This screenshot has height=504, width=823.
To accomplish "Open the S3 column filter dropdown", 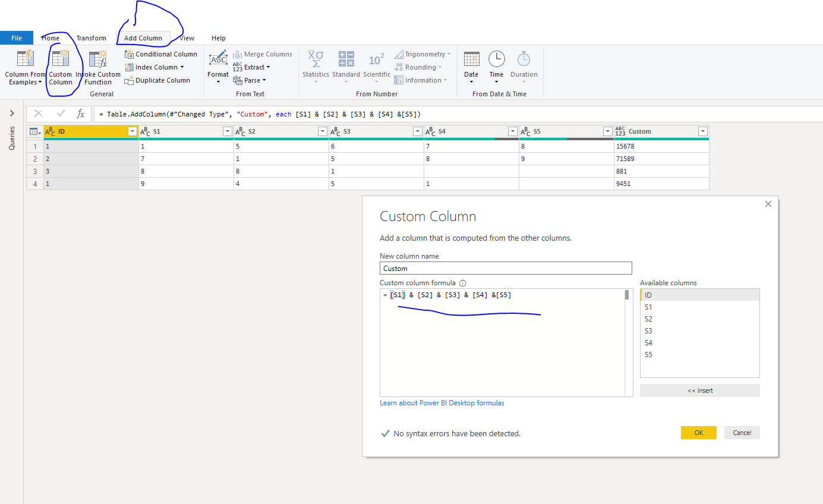I will click(x=418, y=131).
